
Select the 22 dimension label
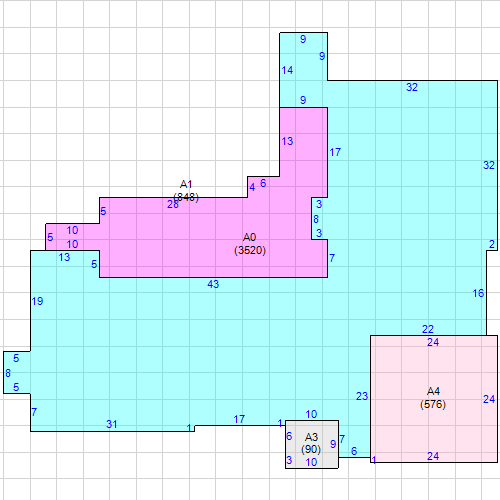pos(428,329)
